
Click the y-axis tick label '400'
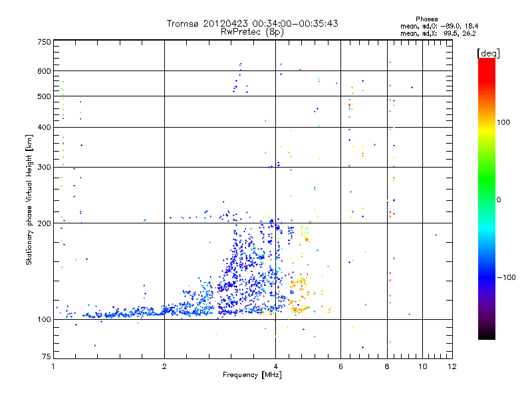pyautogui.click(x=44, y=127)
